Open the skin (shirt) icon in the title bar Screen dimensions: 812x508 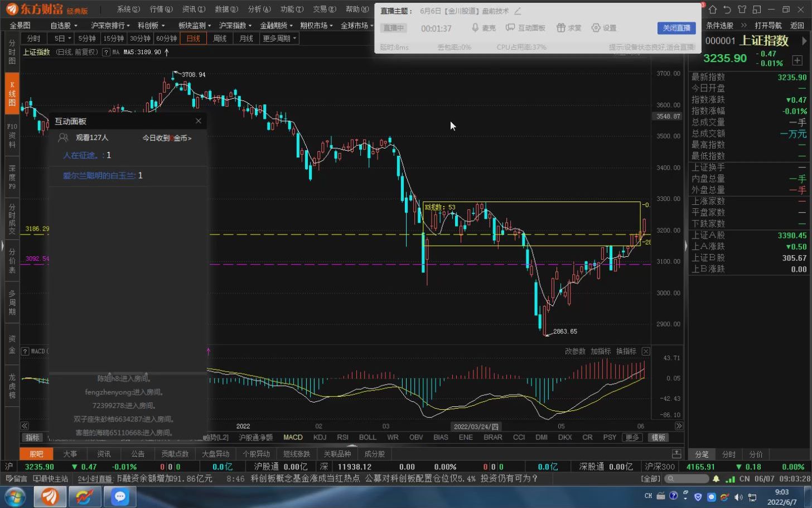pyautogui.click(x=742, y=9)
